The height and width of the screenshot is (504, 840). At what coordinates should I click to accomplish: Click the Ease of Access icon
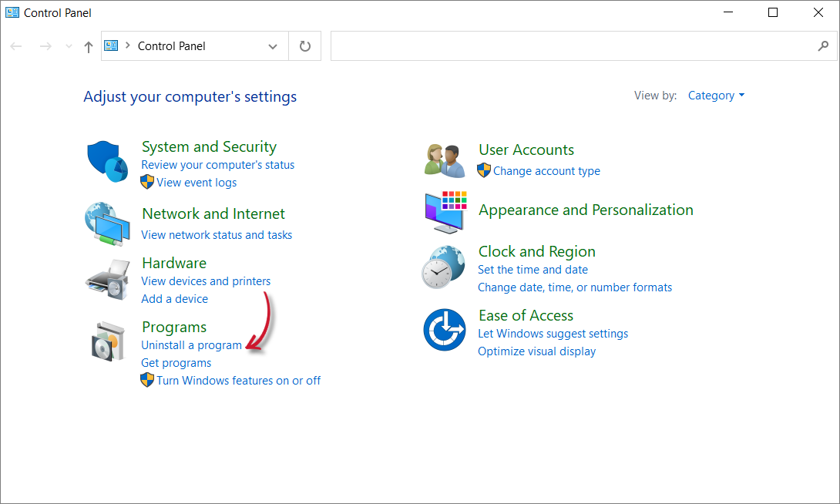click(444, 329)
